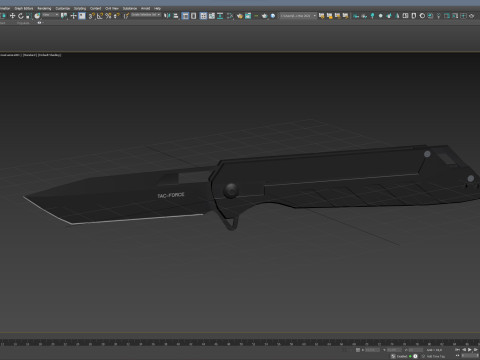
Task: Open the named selection sets dropdown
Action: tap(146, 15)
